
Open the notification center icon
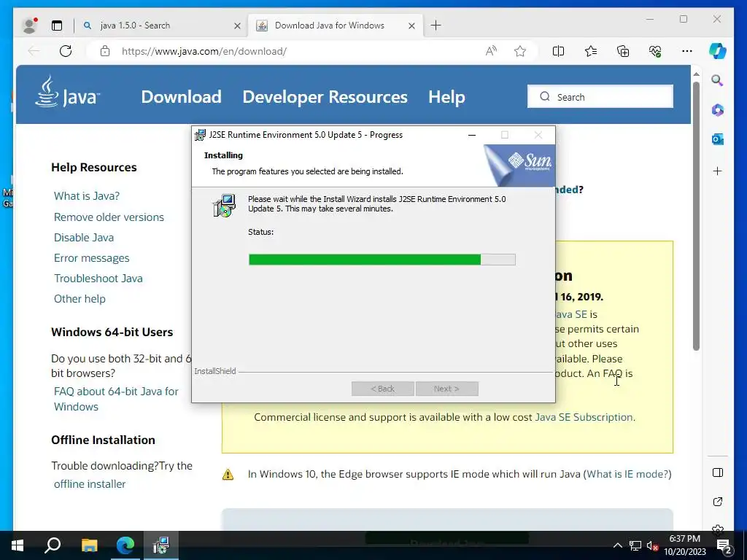pyautogui.click(x=724, y=545)
